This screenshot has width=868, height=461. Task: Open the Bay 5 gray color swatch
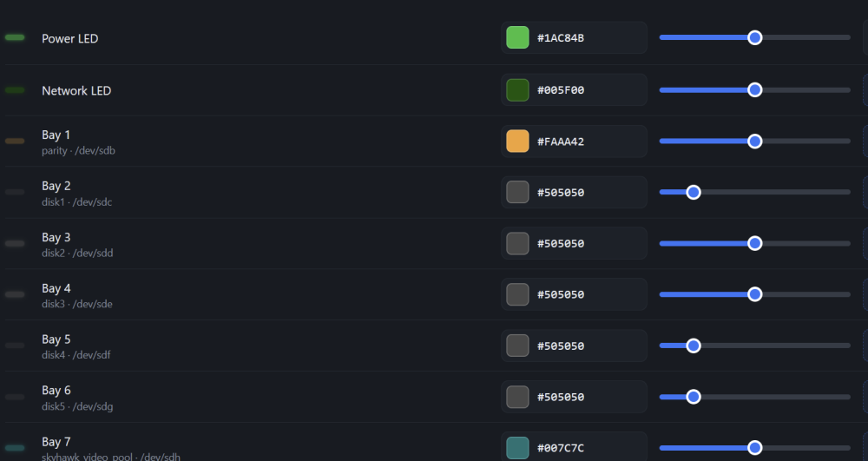click(x=517, y=346)
